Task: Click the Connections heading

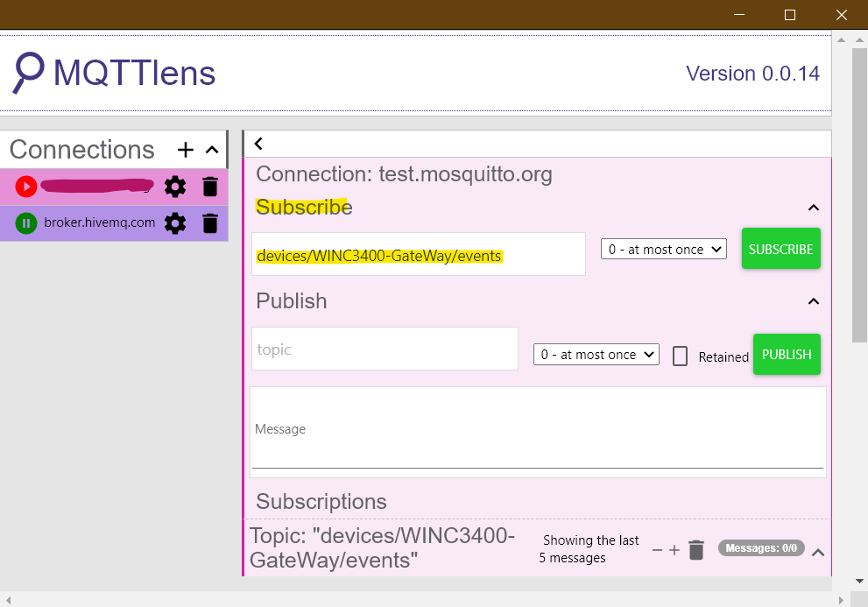Action: 82,150
